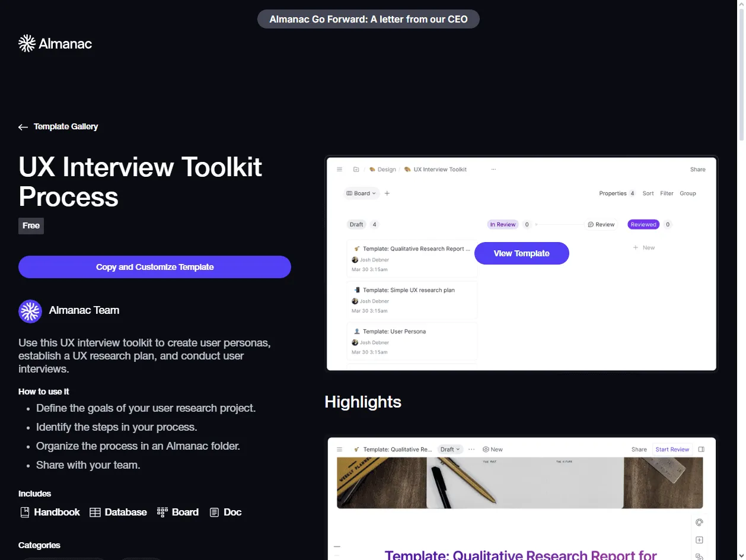This screenshot has height=560, width=746.
Task: Open the Board view dropdown
Action: (361, 193)
